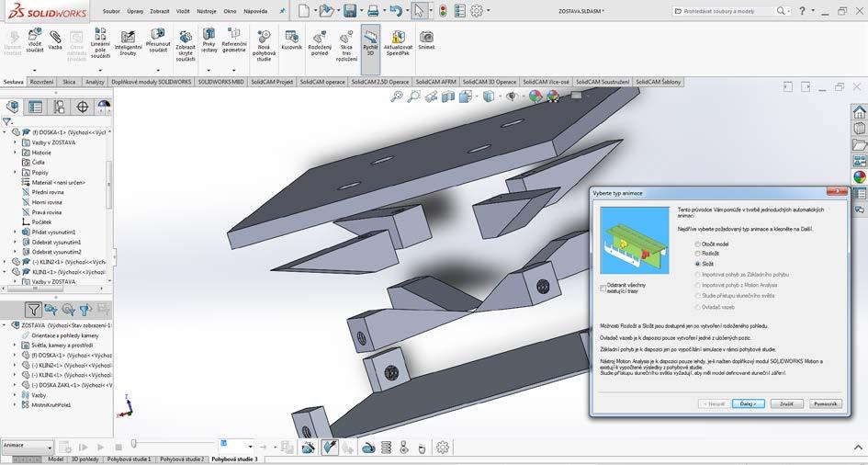Check Odstranit všechny existující trasy
The height and width of the screenshot is (465, 868).
coord(603,288)
